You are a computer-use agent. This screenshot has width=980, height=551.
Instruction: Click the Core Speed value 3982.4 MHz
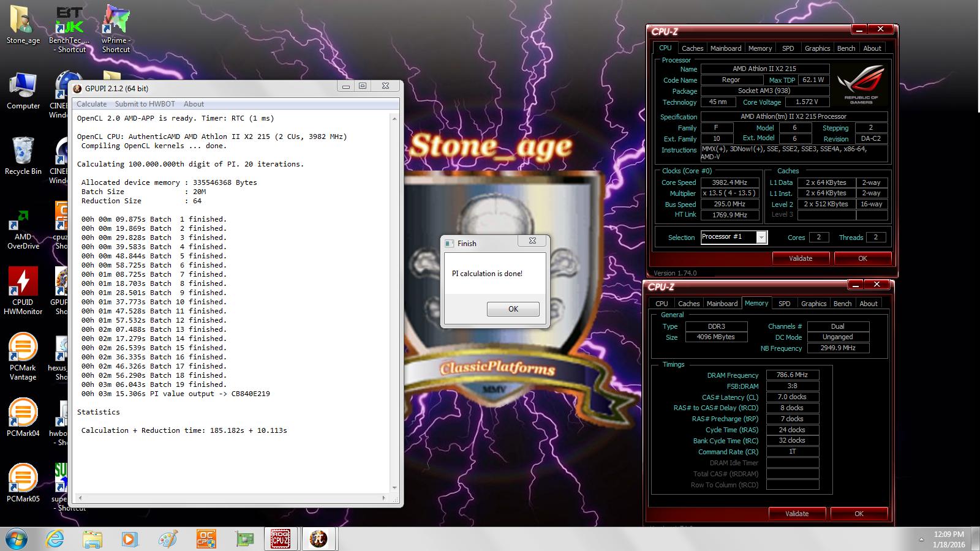(729, 182)
